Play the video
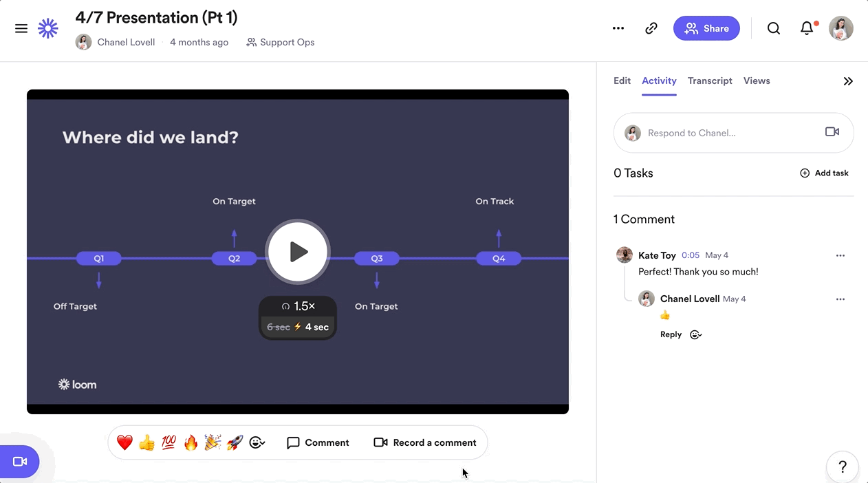Viewport: 868px width, 483px height. tap(298, 252)
